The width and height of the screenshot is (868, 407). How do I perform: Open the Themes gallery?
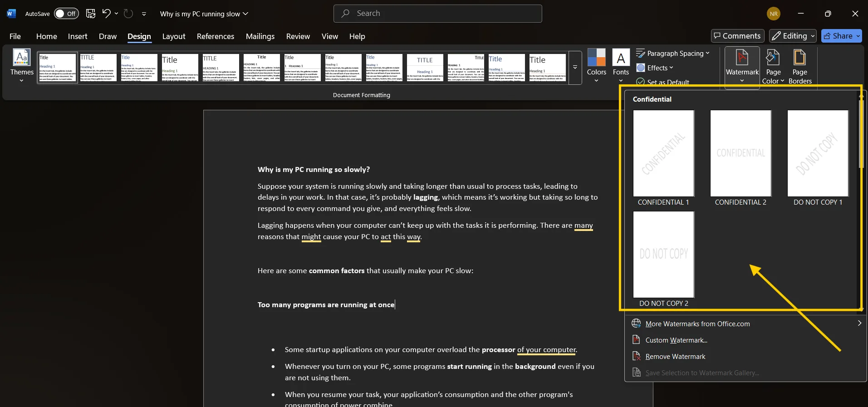(22, 65)
